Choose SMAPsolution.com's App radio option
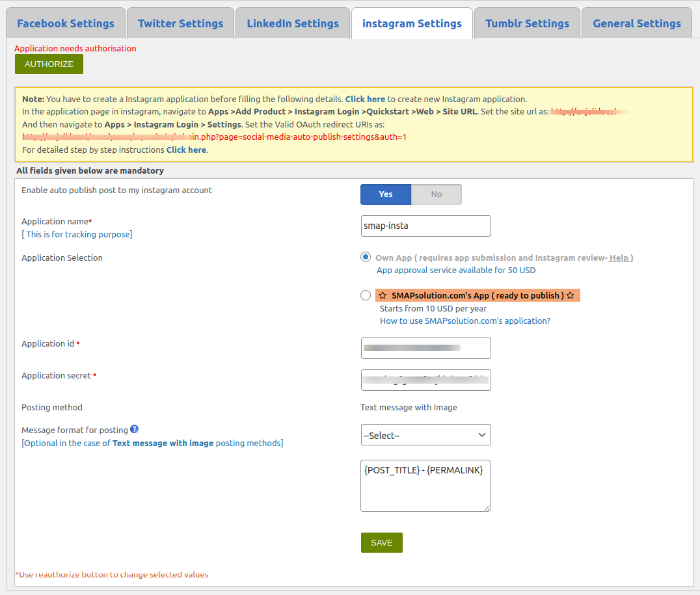Image resolution: width=700 pixels, height=595 pixels. point(365,295)
